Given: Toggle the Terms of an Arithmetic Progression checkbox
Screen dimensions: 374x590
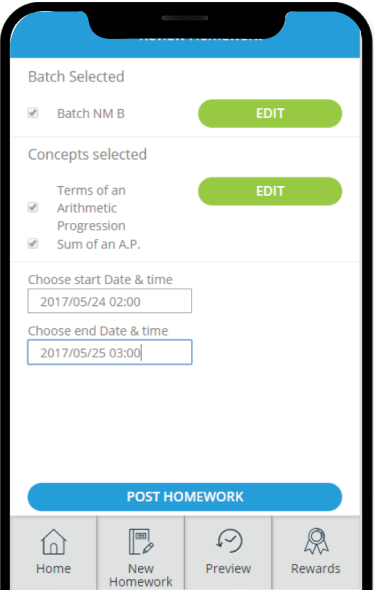Looking at the screenshot, I should pos(33,207).
